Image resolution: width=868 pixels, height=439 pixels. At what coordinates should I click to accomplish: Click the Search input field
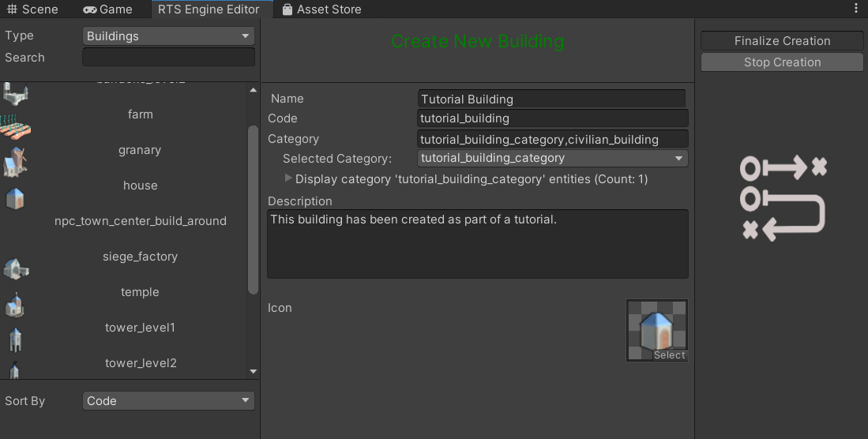pyautogui.click(x=168, y=58)
